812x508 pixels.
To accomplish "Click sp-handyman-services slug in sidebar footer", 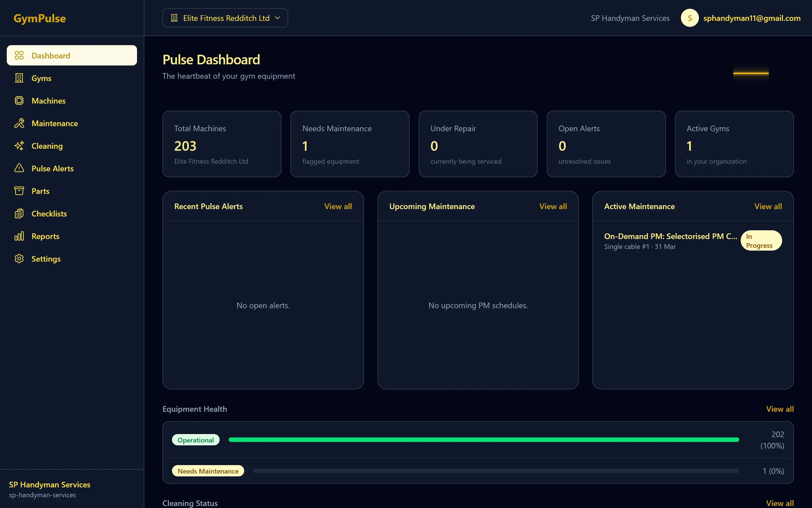I will pyautogui.click(x=42, y=495).
